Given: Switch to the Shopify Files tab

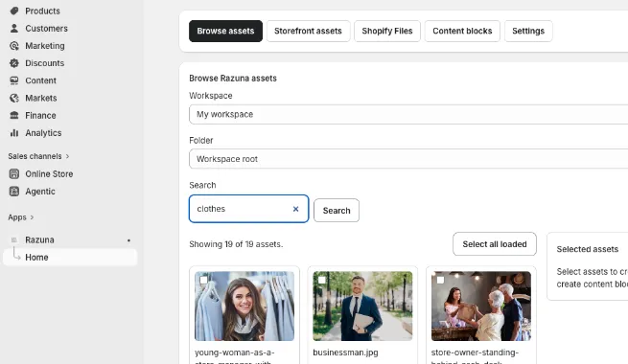Looking at the screenshot, I should (387, 31).
